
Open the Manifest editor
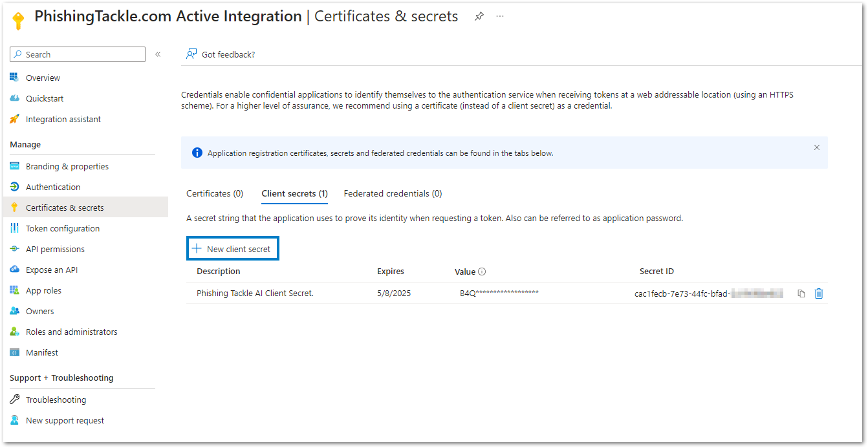(x=42, y=352)
